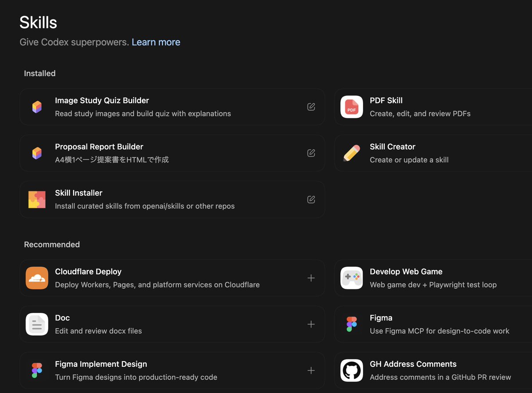Click the Skills page heading
This screenshot has height=393, width=532.
coord(38,22)
